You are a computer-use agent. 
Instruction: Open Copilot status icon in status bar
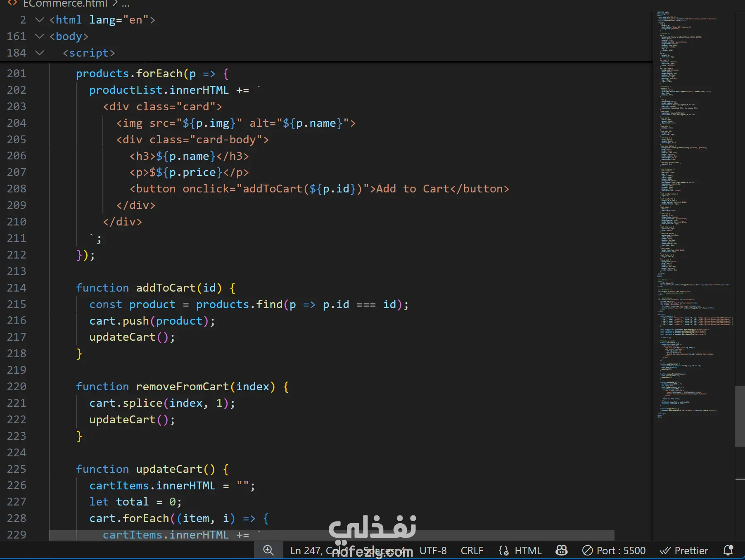click(x=562, y=550)
